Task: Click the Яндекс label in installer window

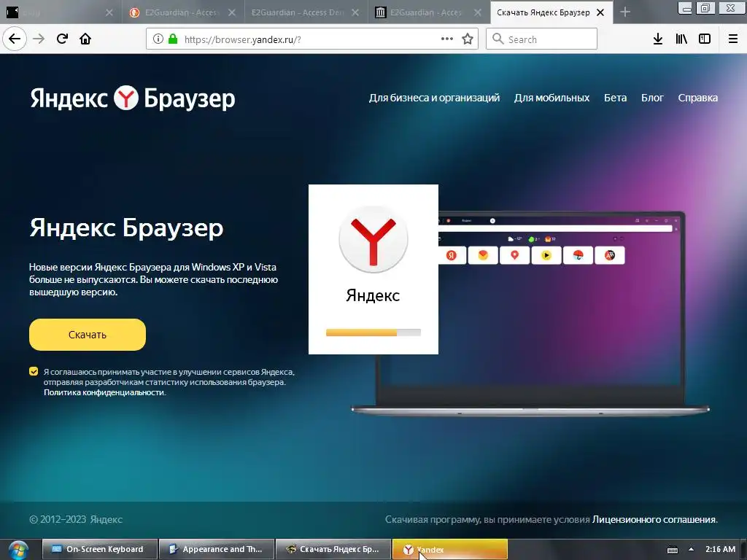Action: tap(373, 296)
